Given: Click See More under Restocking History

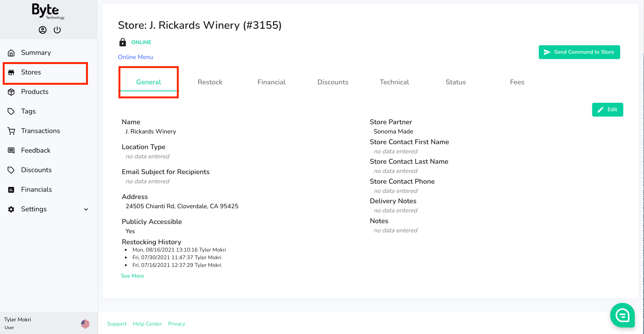Looking at the screenshot, I should click(x=132, y=276).
